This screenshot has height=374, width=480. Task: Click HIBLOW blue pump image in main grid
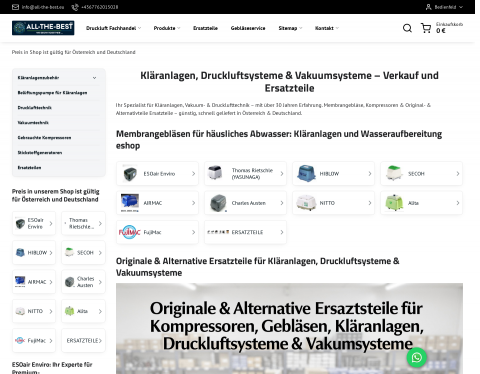click(306, 173)
